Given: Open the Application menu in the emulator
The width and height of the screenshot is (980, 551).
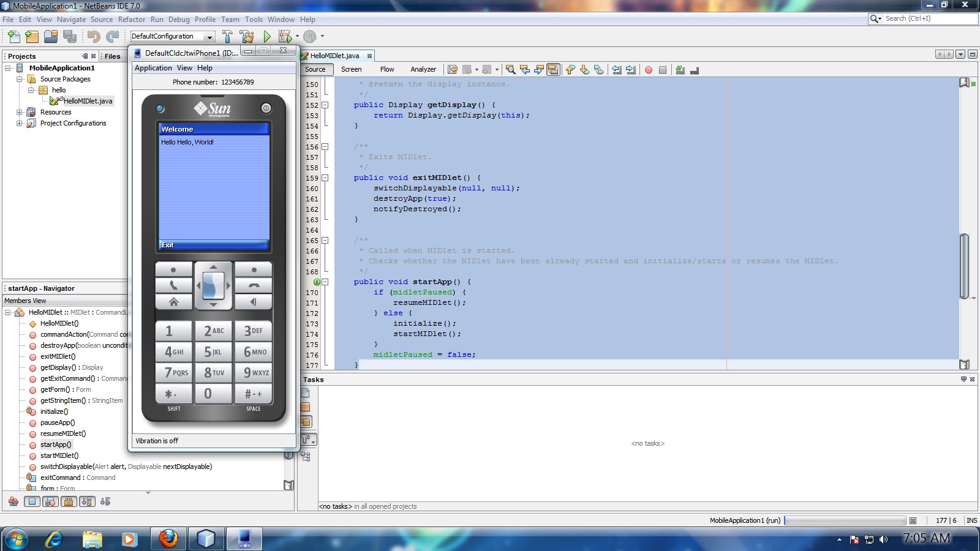Looking at the screenshot, I should (153, 68).
